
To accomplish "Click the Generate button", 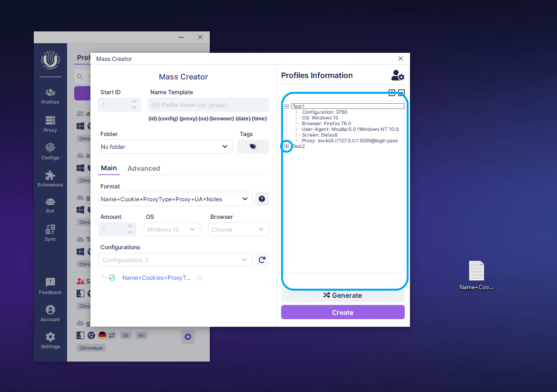I will pyautogui.click(x=342, y=295).
